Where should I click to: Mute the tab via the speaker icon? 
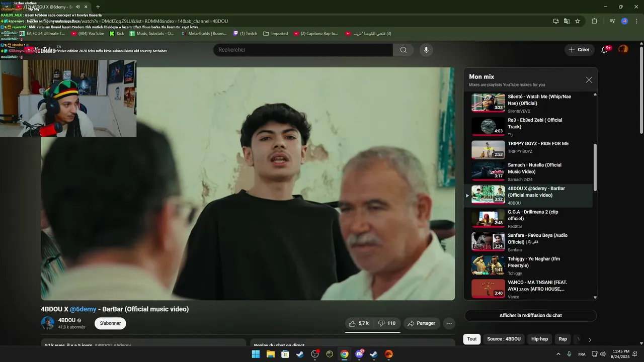[78, 7]
